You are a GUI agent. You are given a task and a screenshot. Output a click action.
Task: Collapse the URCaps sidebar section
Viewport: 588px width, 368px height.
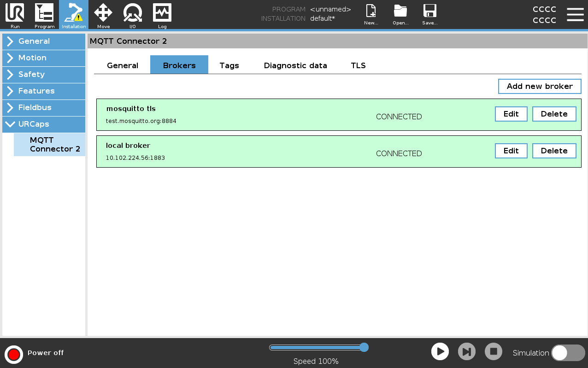coord(44,124)
